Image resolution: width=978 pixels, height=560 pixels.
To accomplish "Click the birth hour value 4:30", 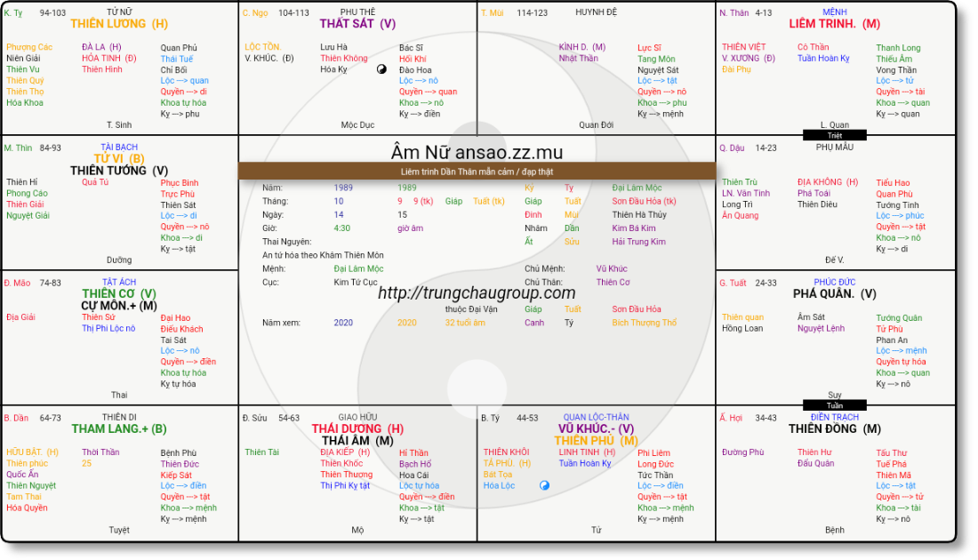I will [x=343, y=228].
